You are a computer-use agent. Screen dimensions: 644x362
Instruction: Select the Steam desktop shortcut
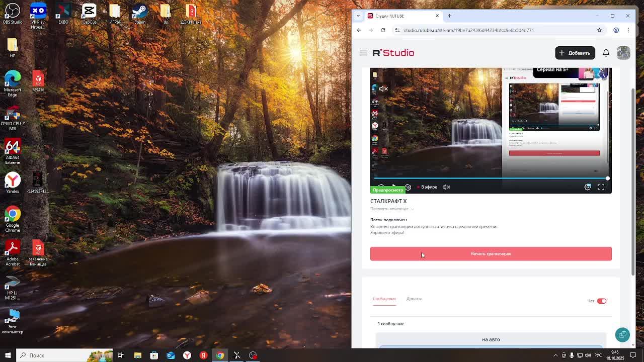pyautogui.click(x=140, y=14)
